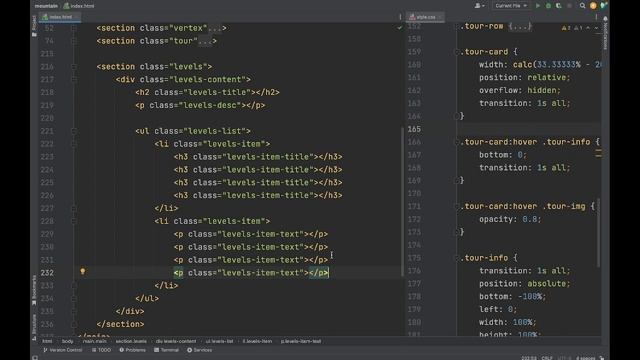Viewport: 640px width, 360px height.
Task: Click tool window quick-access icon bottom-left corner
Action: pos(36,358)
